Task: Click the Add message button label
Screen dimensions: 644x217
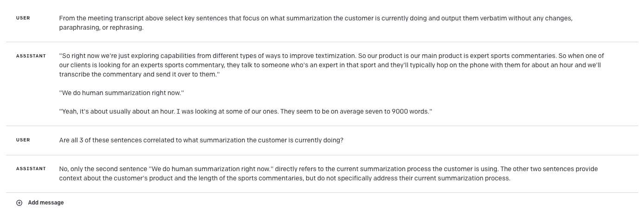Action: click(46, 203)
